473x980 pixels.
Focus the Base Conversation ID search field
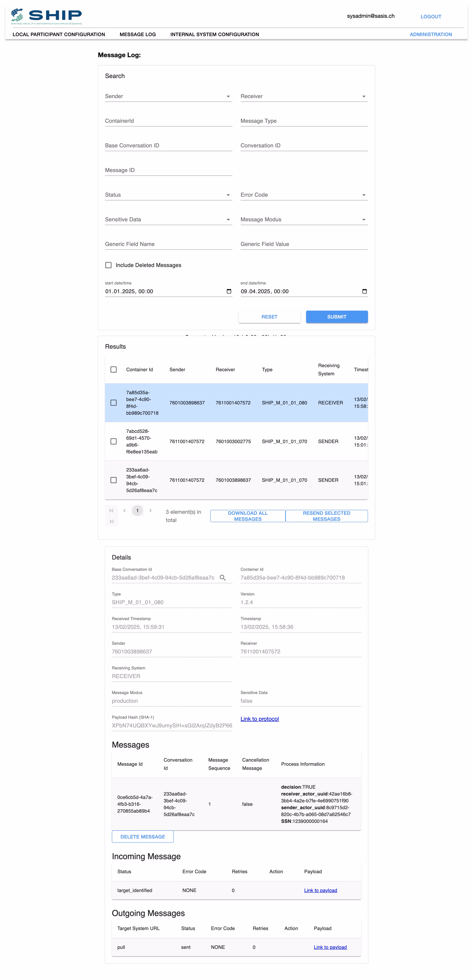pos(168,146)
